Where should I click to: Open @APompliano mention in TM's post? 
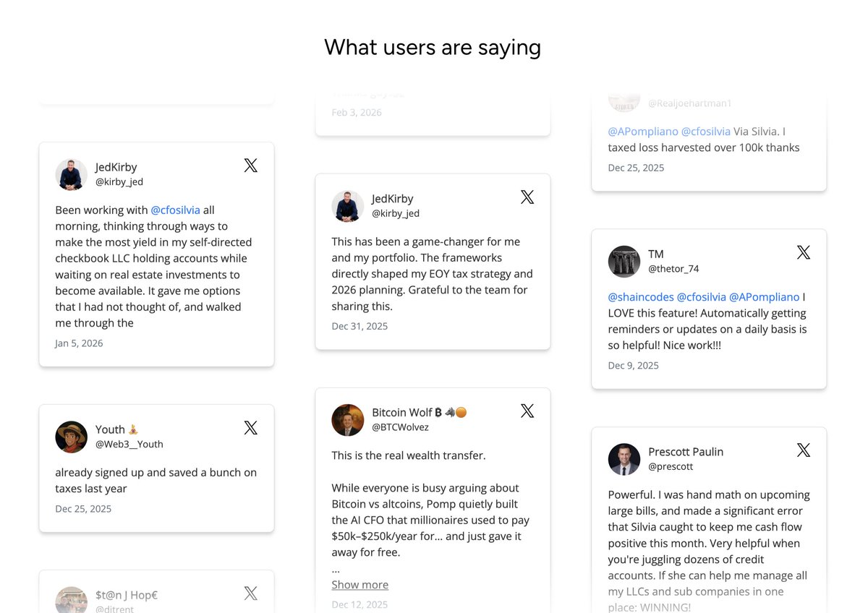(764, 297)
